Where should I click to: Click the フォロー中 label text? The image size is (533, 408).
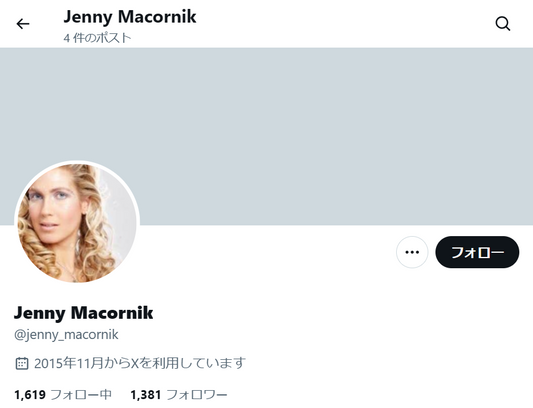coord(81,395)
